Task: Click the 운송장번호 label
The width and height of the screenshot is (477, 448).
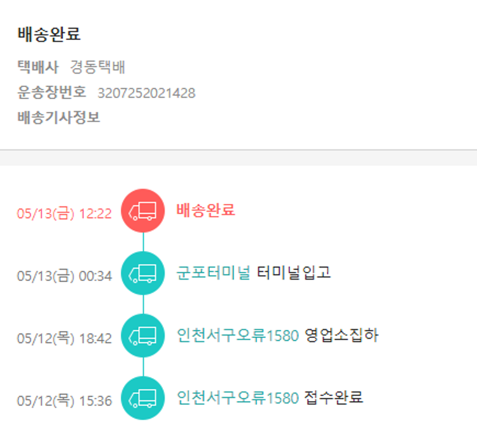Action: point(52,92)
